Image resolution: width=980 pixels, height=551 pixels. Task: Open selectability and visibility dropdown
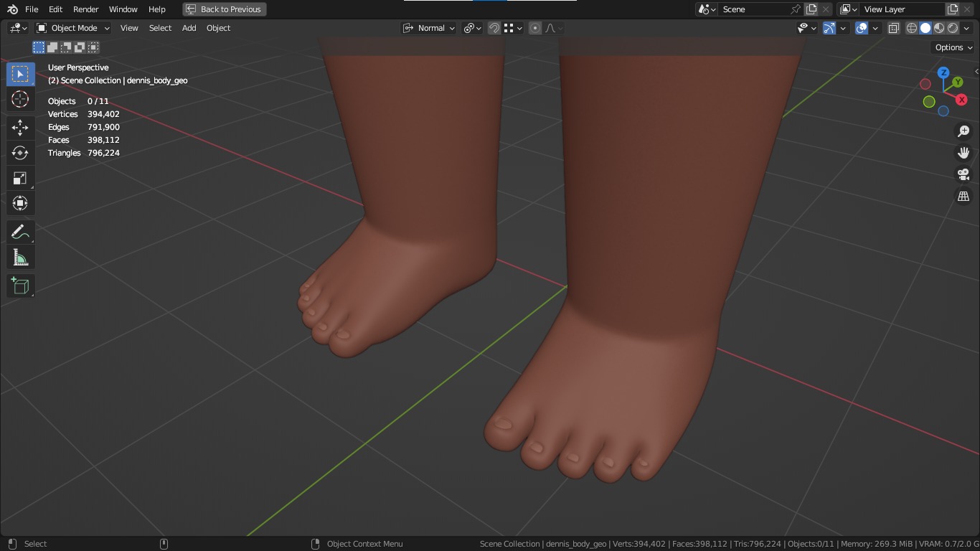click(807, 28)
